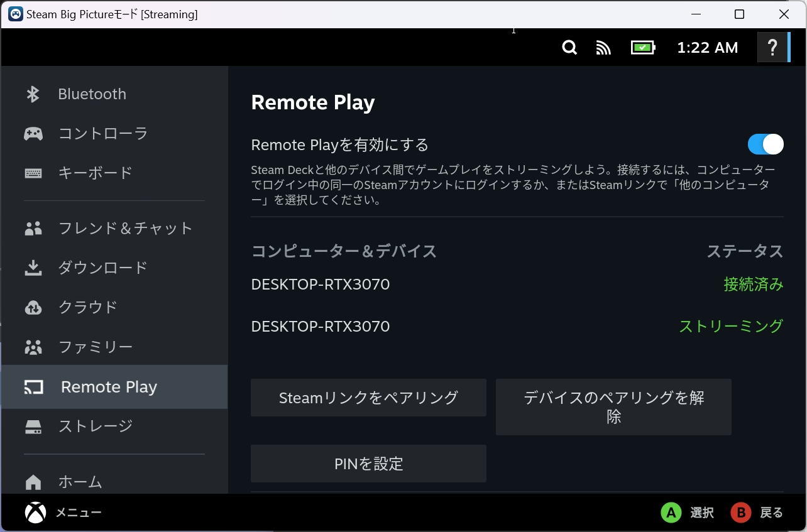Click the home house icon
This screenshot has height=532, width=807.
33,482
